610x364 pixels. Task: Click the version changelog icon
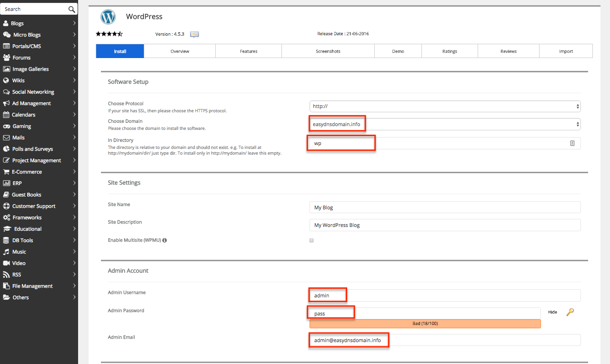[194, 34]
